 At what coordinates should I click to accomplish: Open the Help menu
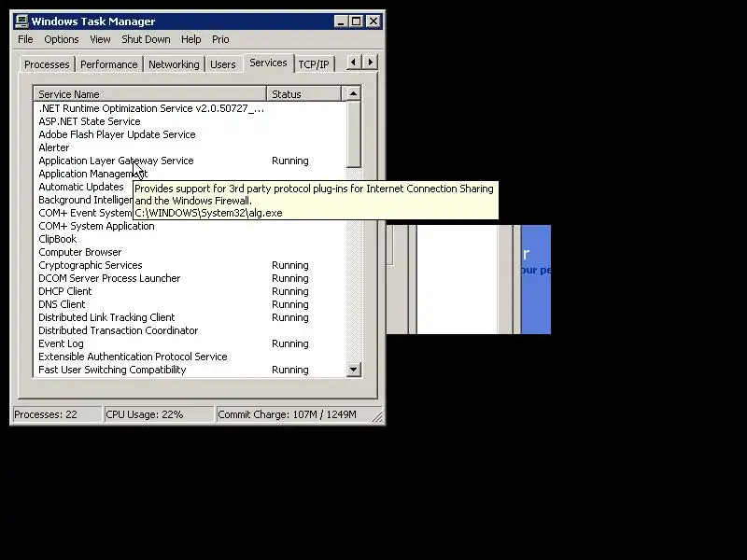191,39
